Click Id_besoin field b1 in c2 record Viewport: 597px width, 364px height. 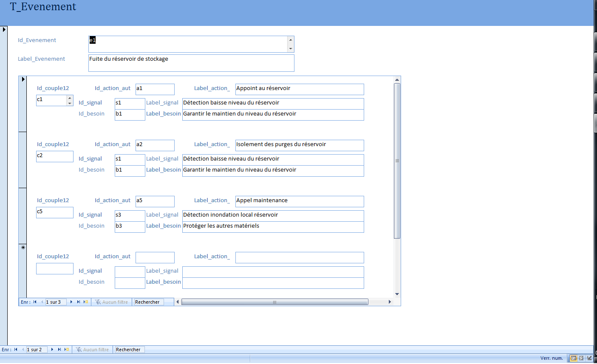point(130,171)
